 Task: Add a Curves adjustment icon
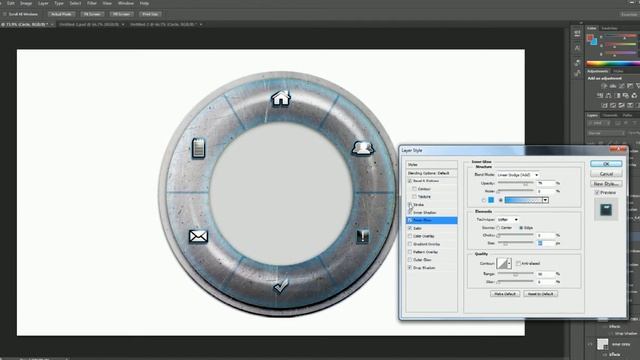[x=621, y=86]
